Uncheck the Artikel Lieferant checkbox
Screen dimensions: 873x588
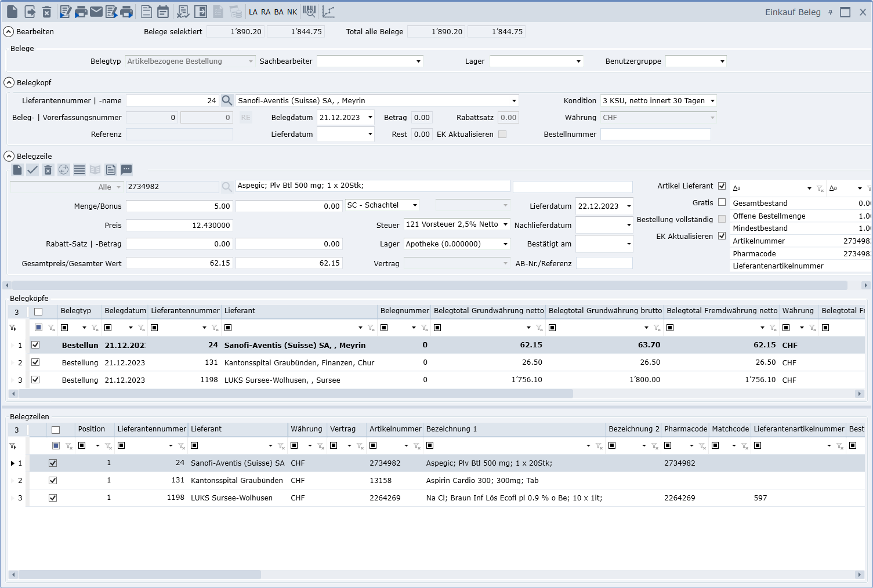pos(722,186)
